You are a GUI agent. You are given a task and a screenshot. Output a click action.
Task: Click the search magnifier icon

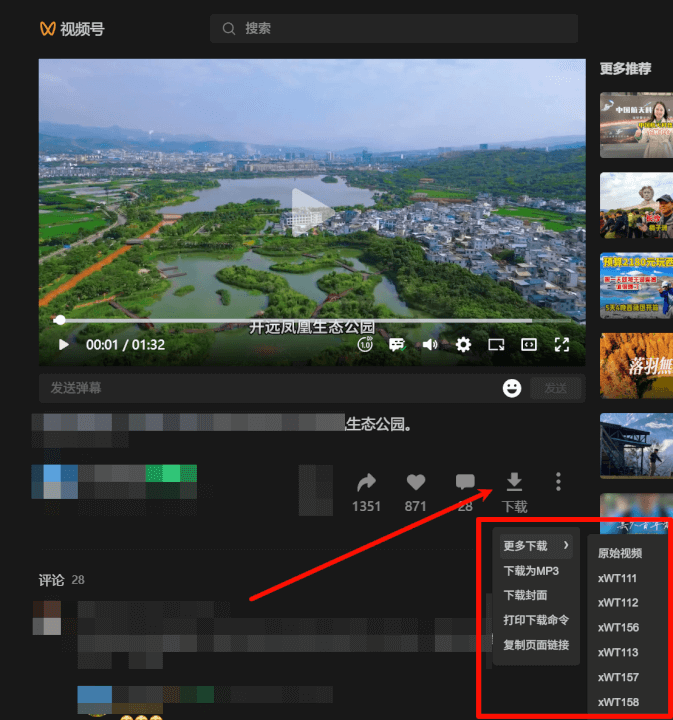pos(229,28)
